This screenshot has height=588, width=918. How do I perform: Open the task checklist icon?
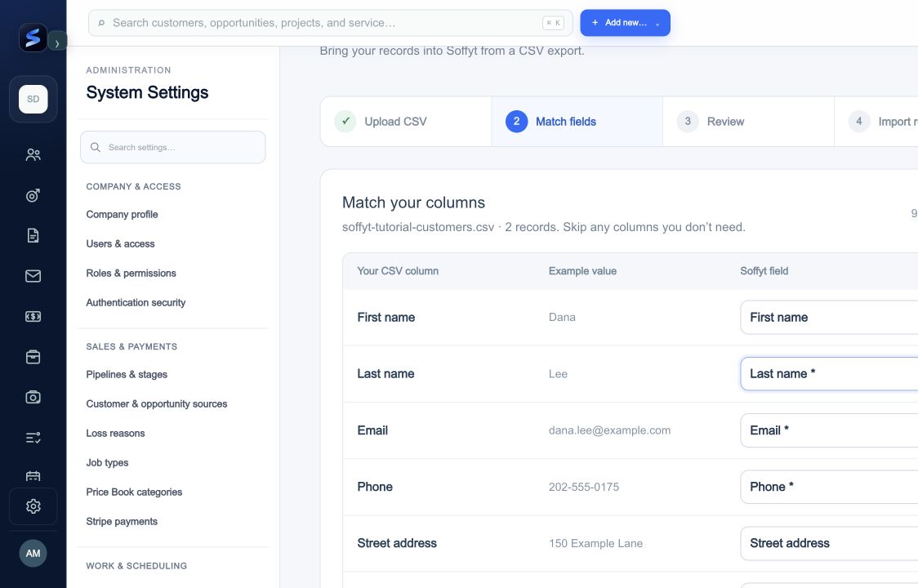33,438
